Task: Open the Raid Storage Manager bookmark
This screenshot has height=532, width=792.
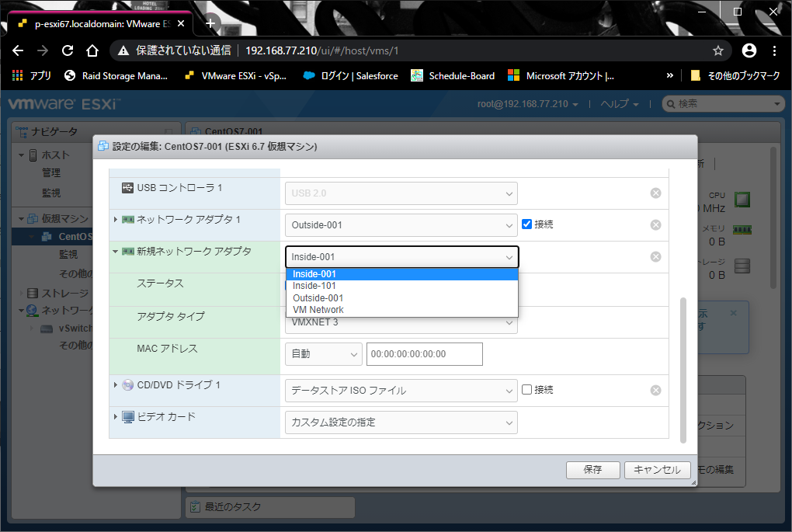Action: (116, 76)
